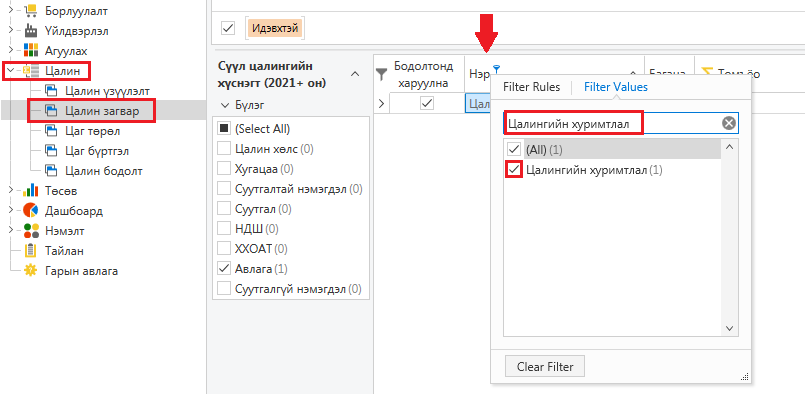The width and height of the screenshot is (805, 394).
Task: Click the Дашбоард pie chart icon
Action: click(31, 211)
